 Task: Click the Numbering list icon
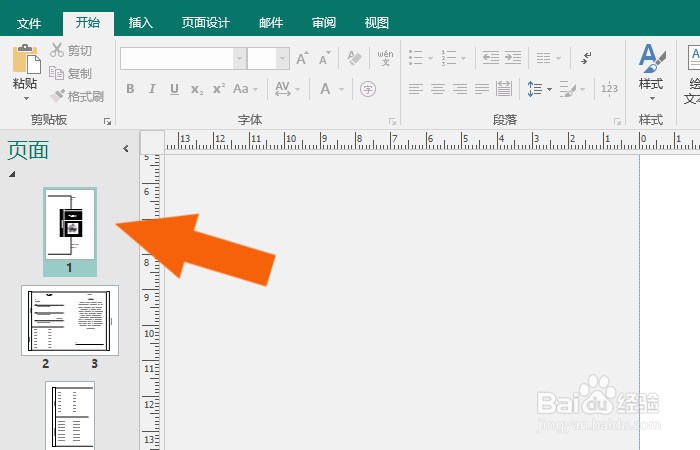[449, 58]
